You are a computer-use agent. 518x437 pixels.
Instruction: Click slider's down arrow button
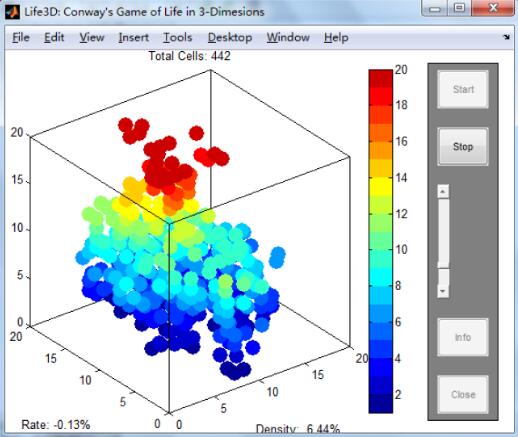tap(443, 291)
